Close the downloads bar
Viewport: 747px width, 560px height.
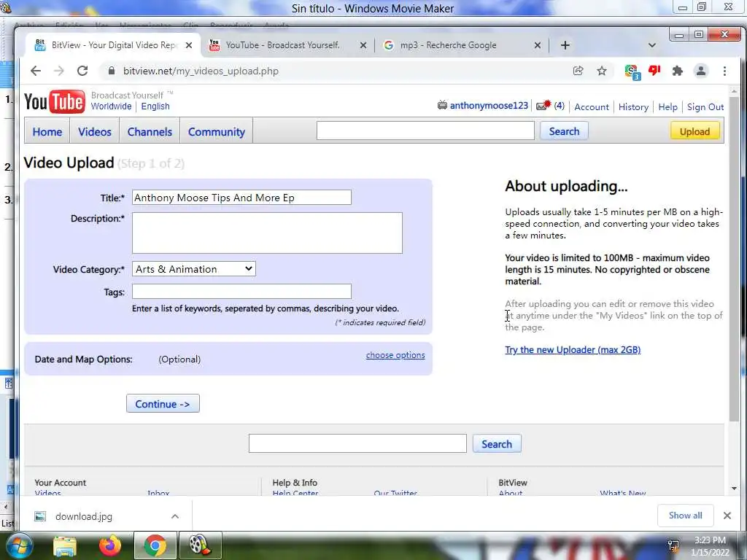click(727, 516)
